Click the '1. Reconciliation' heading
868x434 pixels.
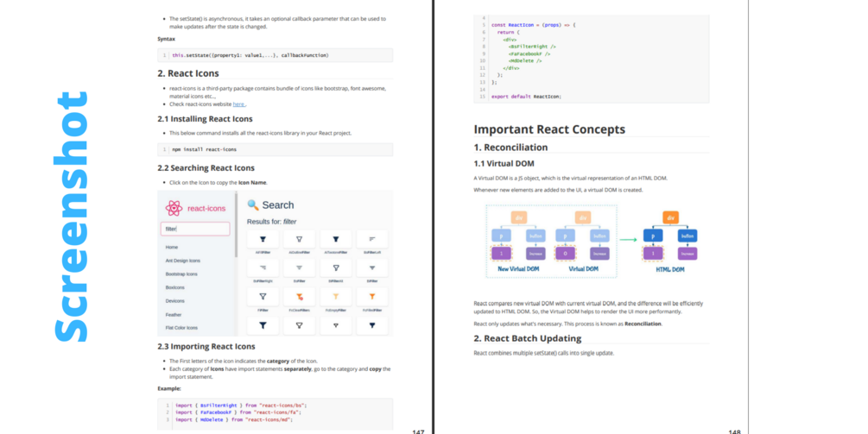(x=510, y=148)
